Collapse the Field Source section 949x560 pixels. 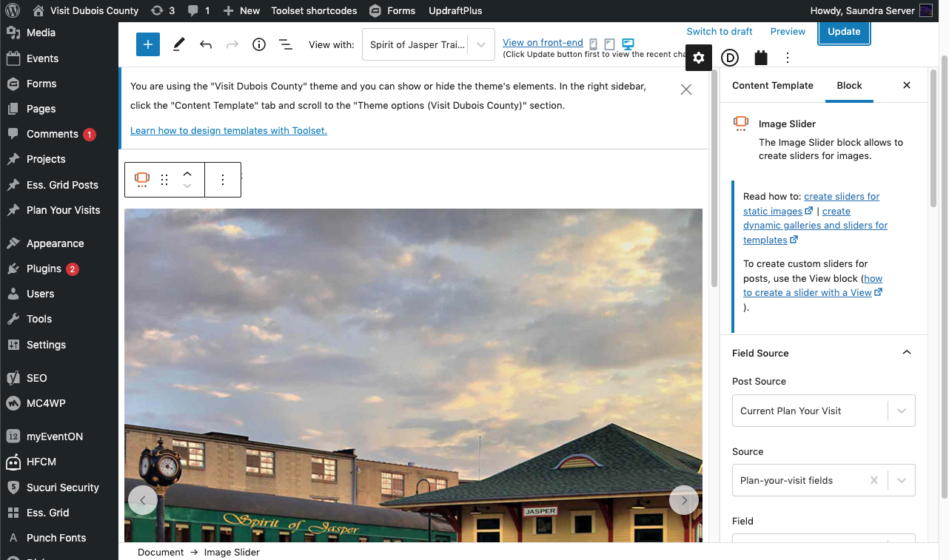[906, 353]
